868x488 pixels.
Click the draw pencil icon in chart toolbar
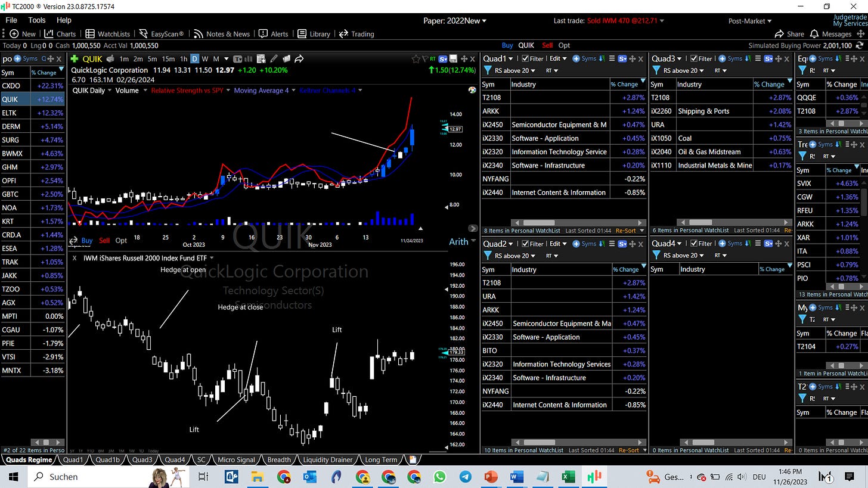pyautogui.click(x=274, y=59)
